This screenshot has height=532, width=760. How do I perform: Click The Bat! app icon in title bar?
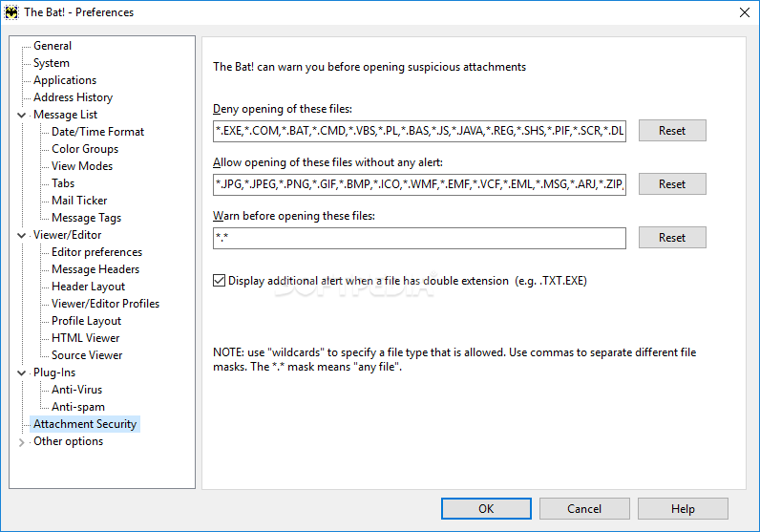click(x=11, y=12)
